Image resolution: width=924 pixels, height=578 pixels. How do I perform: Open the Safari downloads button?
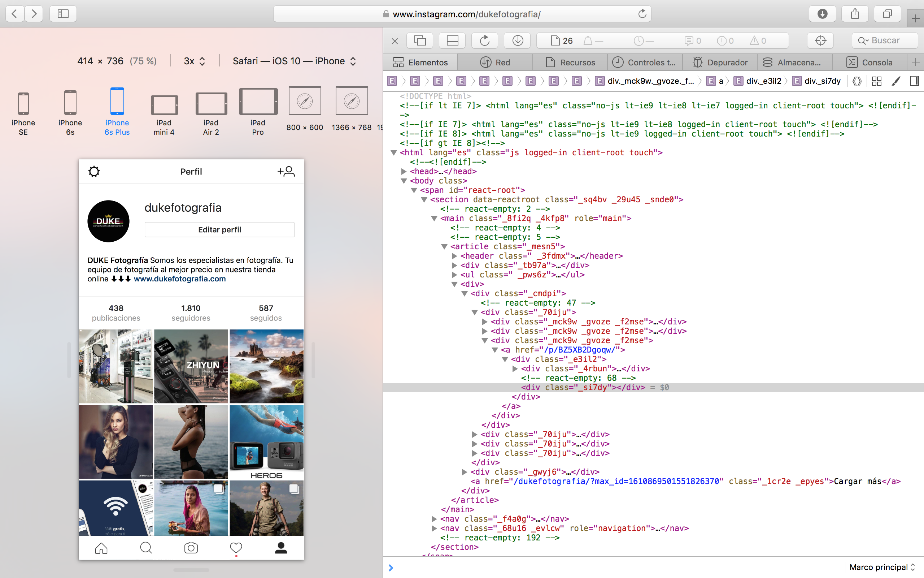click(x=823, y=14)
